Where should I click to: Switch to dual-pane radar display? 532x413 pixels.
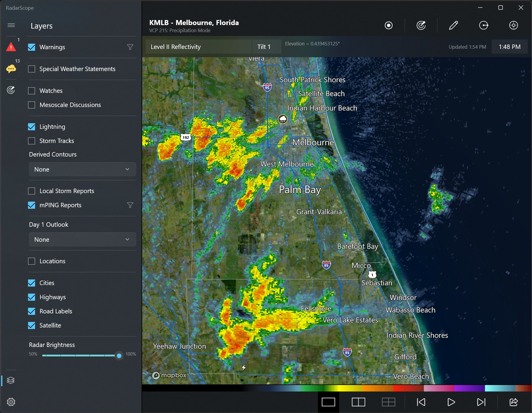pyautogui.click(x=359, y=402)
